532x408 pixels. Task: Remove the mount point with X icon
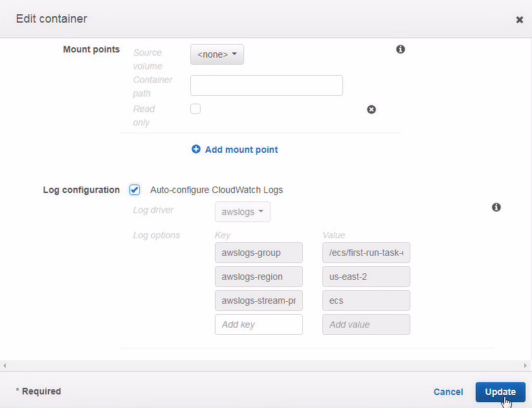(371, 109)
